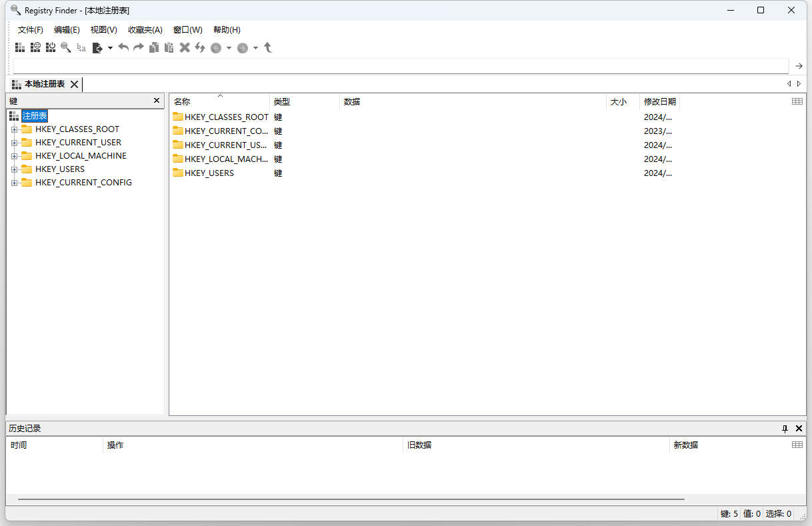Image resolution: width=812 pixels, height=526 pixels.
Task: Open local registry toolbar icon
Action: coord(20,47)
